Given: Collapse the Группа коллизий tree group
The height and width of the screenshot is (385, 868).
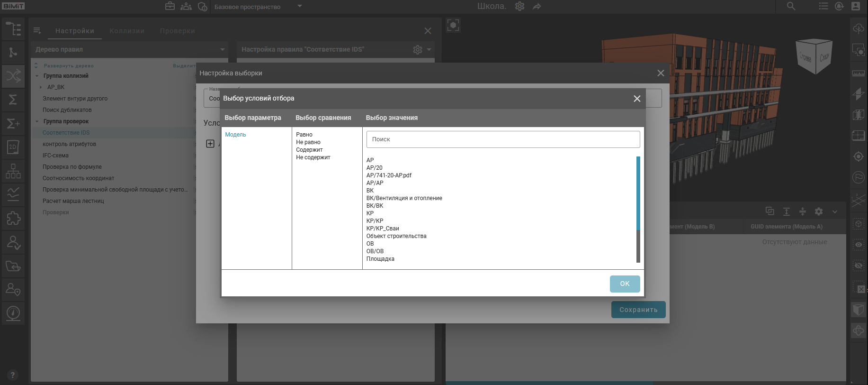Looking at the screenshot, I should click(x=37, y=76).
